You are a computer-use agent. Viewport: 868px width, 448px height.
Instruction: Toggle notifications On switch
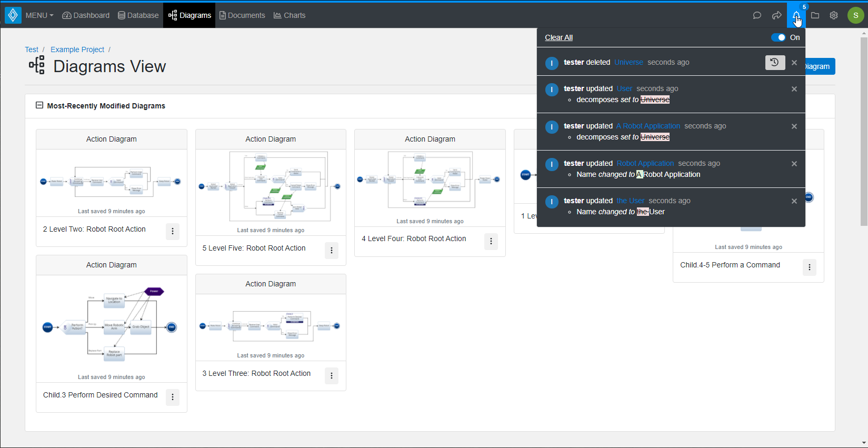point(778,37)
